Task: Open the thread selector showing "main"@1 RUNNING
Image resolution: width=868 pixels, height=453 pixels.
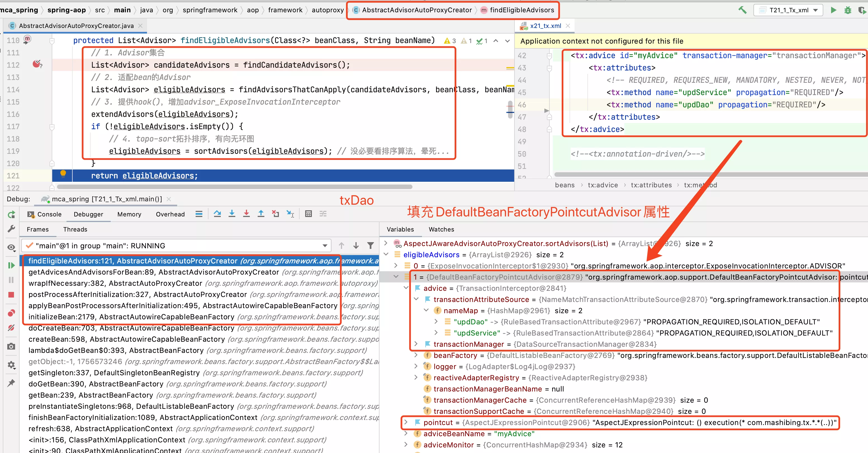Action: coord(176,246)
